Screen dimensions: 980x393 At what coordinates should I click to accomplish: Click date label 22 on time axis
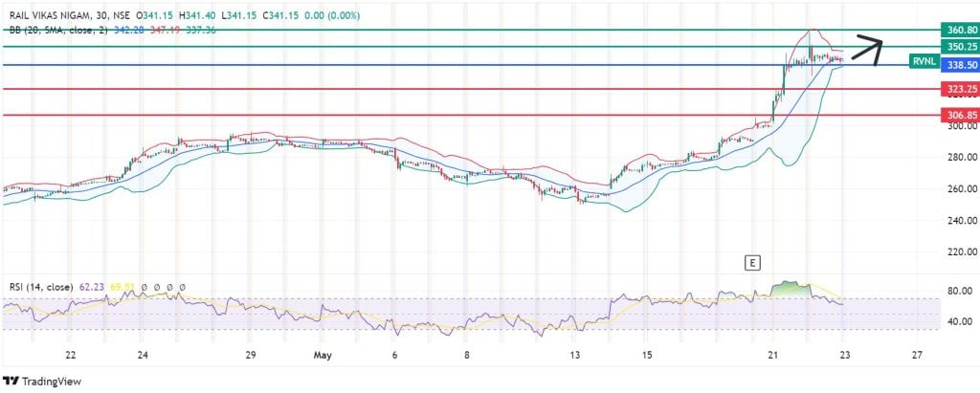click(x=71, y=356)
